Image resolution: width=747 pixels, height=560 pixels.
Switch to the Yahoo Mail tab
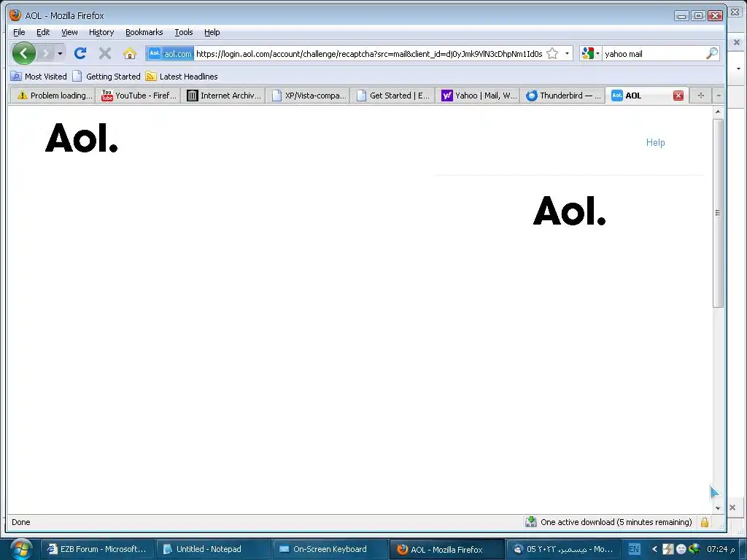pos(477,96)
